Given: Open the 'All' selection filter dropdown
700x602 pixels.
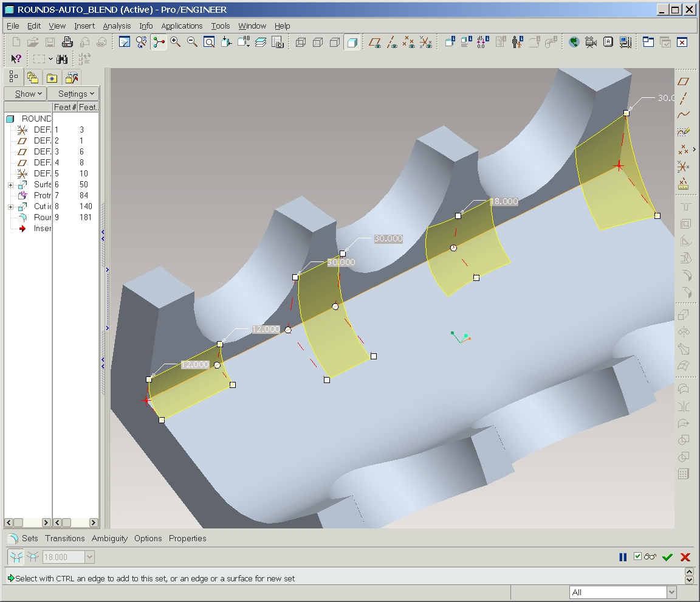Looking at the screenshot, I should tap(671, 592).
